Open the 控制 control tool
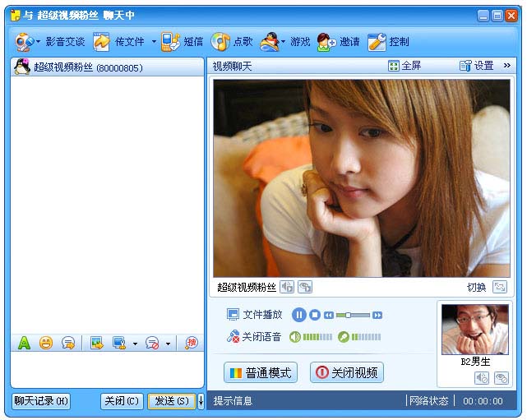 coord(377,42)
